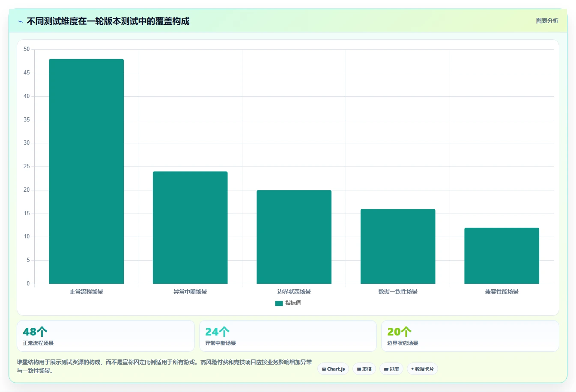Image resolution: width=576 pixels, height=392 pixels.
Task: Click the x-axis label 数据一致性场景
Action: click(x=398, y=291)
